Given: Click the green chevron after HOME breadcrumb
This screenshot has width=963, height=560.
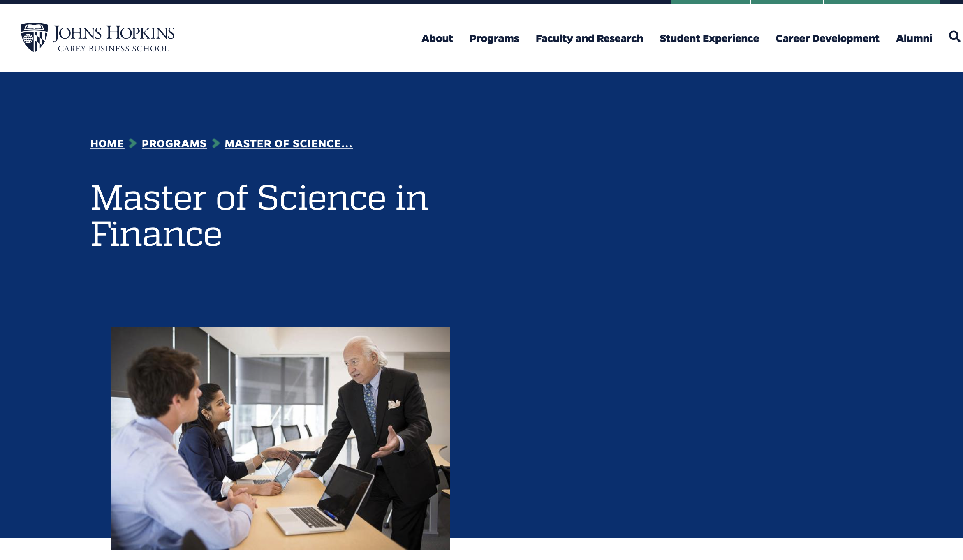Looking at the screenshot, I should click(x=133, y=143).
